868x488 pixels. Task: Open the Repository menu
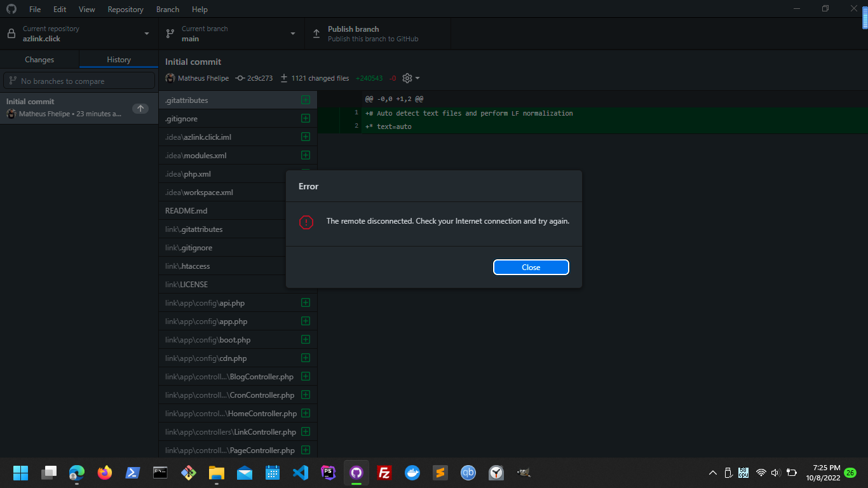point(125,9)
